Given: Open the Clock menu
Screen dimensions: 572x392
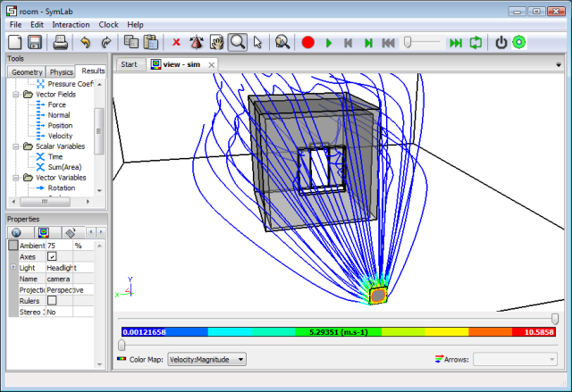Looking at the screenshot, I should click(108, 25).
